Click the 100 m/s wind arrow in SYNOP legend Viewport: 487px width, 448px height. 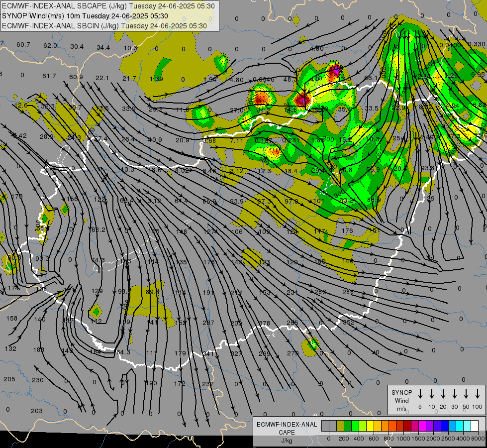click(x=478, y=394)
